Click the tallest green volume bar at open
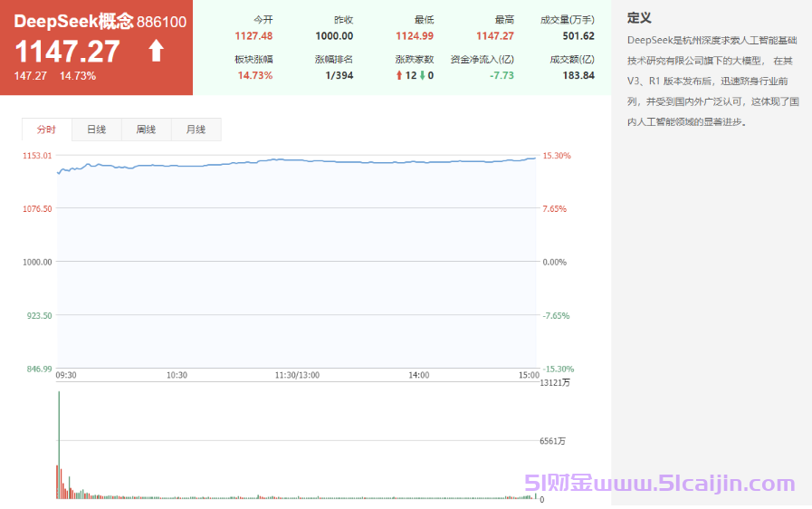Image resolution: width=812 pixels, height=509 pixels. (x=59, y=445)
